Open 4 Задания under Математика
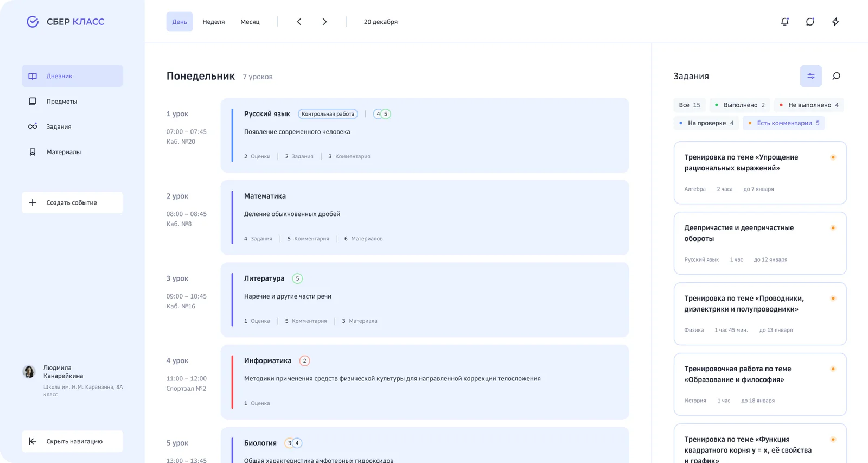This screenshot has height=463, width=868. pos(258,239)
